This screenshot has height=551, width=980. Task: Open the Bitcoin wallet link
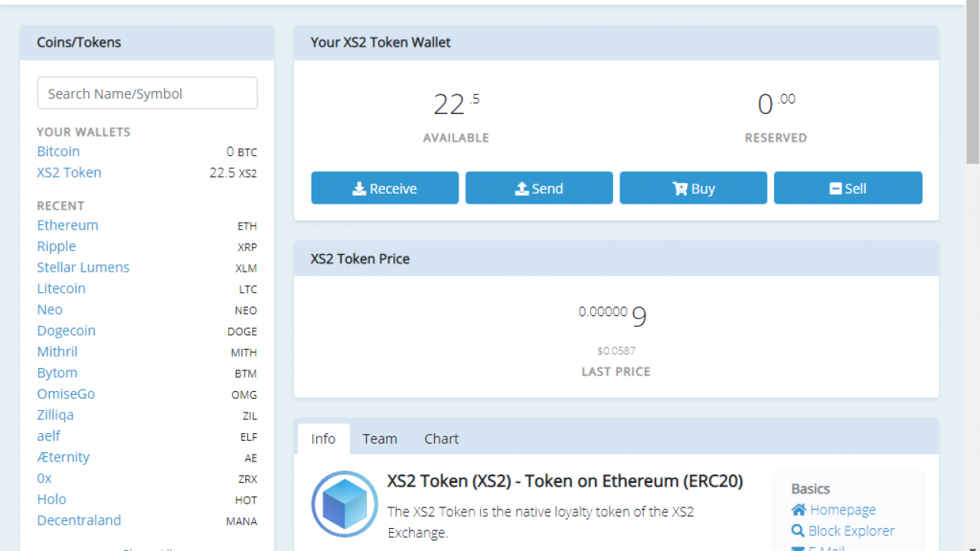(x=58, y=152)
